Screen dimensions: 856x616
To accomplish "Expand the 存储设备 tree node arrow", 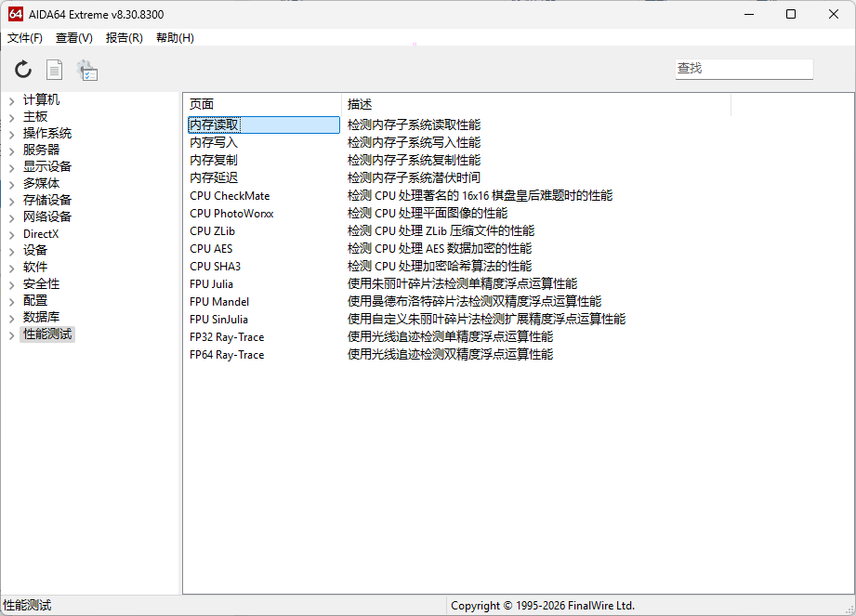I will pyautogui.click(x=11, y=202).
